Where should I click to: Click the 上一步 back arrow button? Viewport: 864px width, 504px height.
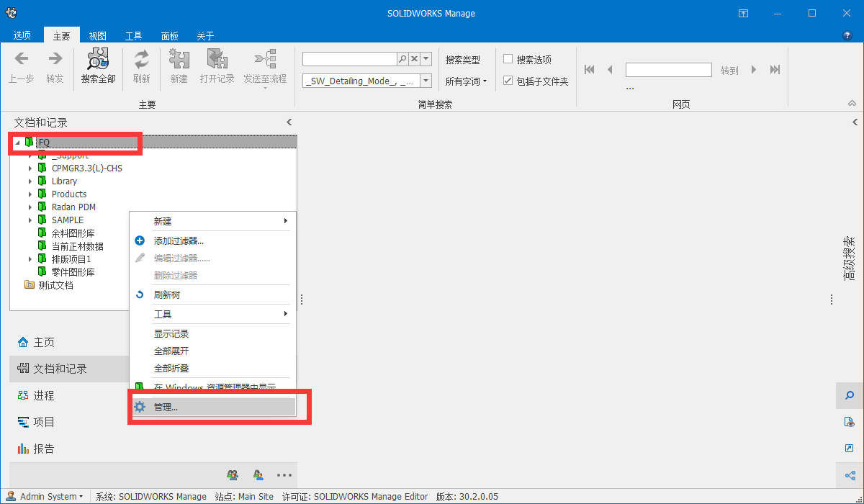22,59
